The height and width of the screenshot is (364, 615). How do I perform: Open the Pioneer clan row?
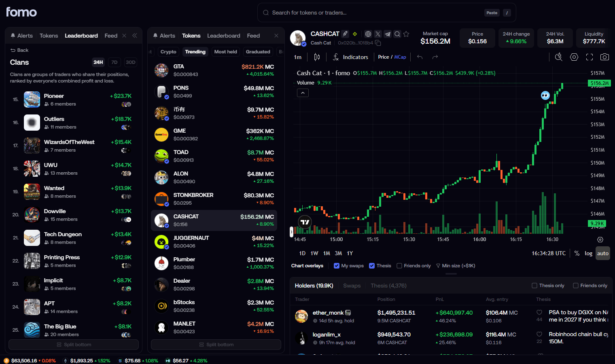(74, 99)
